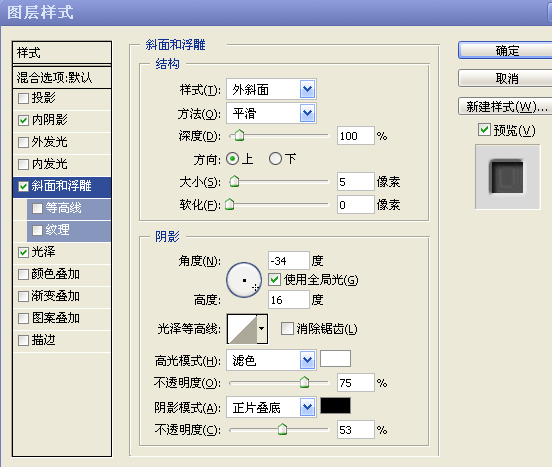Viewport: 552px width, 467px height.
Task: Enable the 投影 drop shadow checkbox
Action: pyautogui.click(x=23, y=98)
